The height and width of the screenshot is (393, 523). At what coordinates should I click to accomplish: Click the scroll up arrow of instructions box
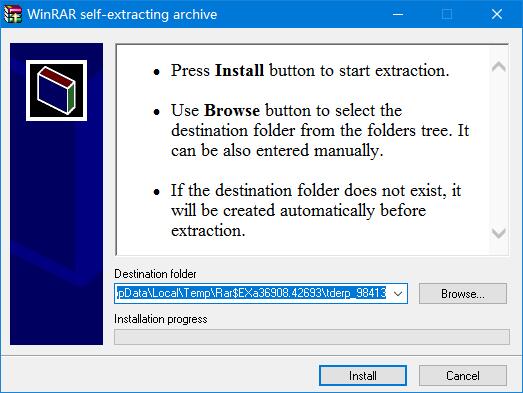pyautogui.click(x=499, y=67)
